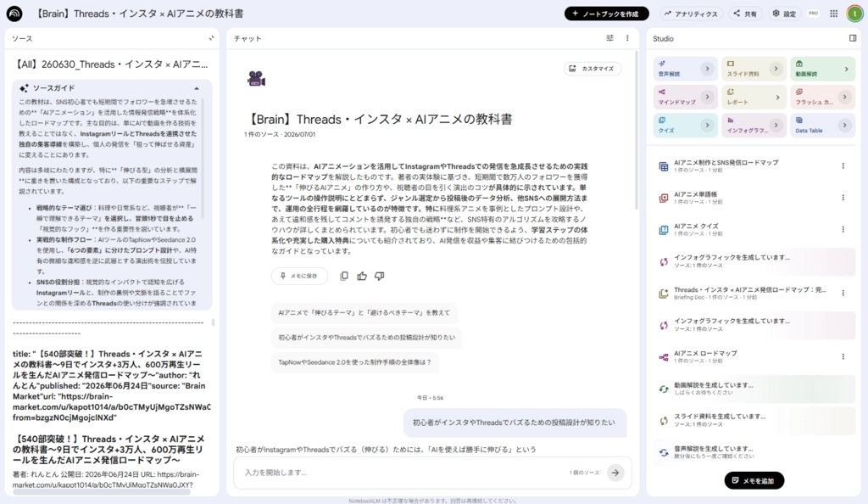Give thumbs down to summary
The image size is (868, 504).
tap(379, 276)
